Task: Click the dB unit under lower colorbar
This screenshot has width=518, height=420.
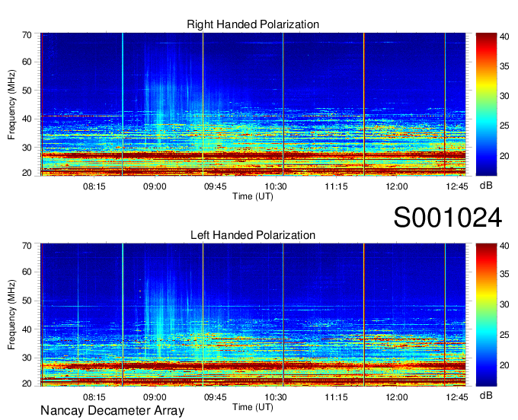Action: coord(486,396)
